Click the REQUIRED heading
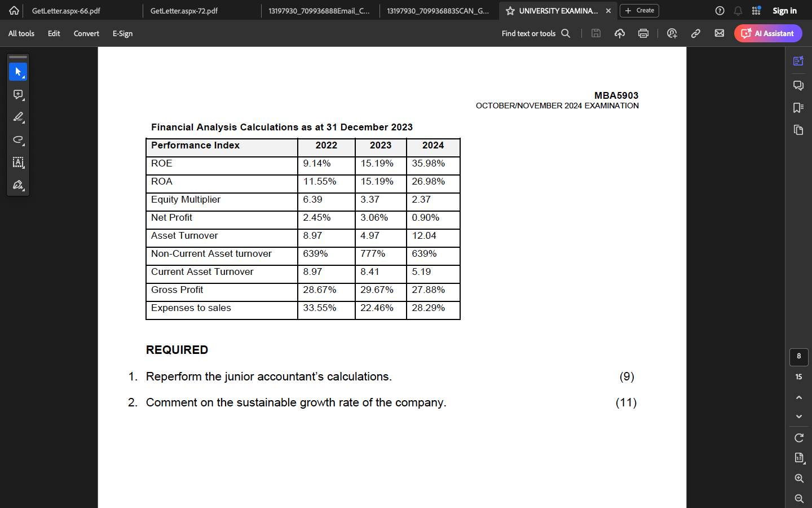Screen dimensions: 812x508 [177, 350]
